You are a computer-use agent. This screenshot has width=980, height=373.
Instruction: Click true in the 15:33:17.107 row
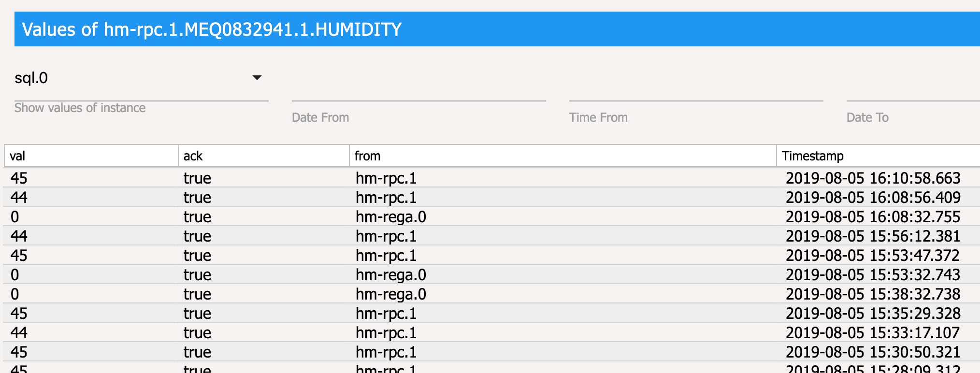click(197, 333)
